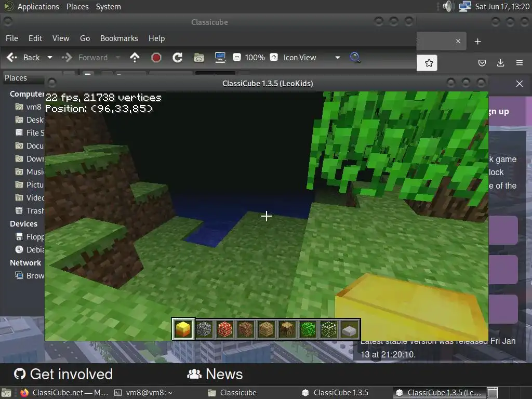The width and height of the screenshot is (532, 399).
Task: Select the red brick block in the hotbar
Action: 224,329
